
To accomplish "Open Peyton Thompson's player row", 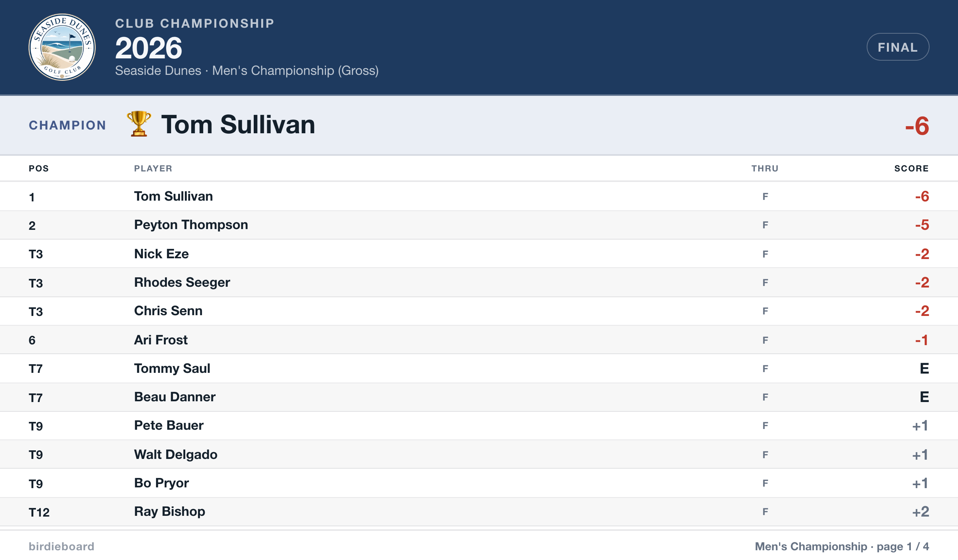I will (x=479, y=225).
